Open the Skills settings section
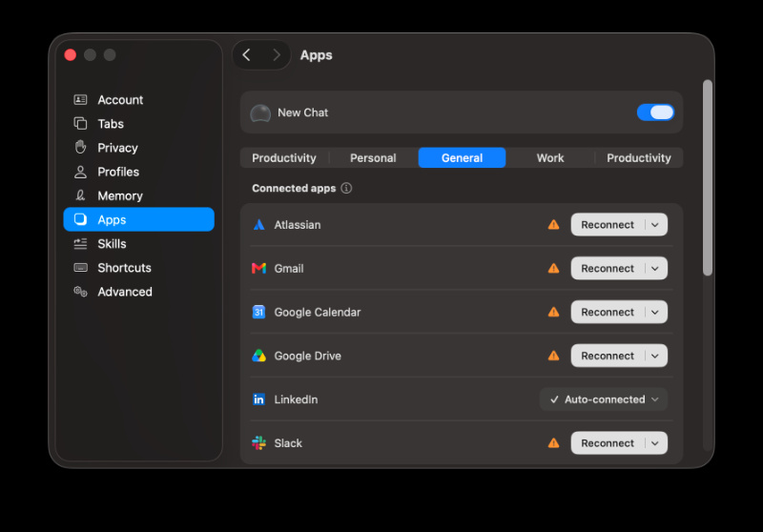 138,244
